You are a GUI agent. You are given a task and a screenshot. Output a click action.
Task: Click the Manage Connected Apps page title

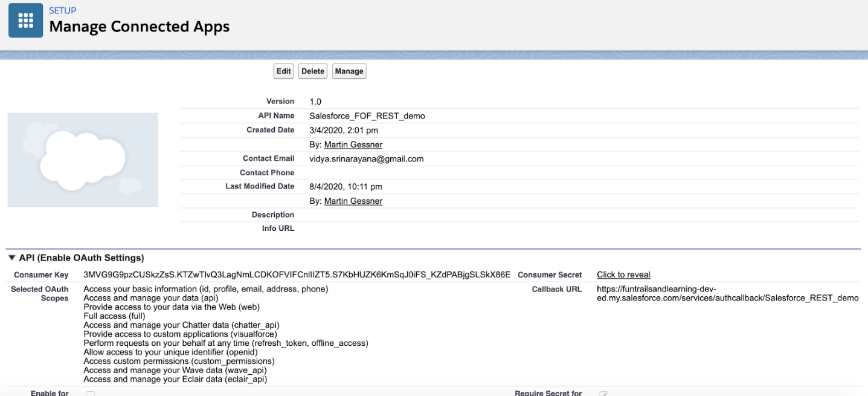[x=139, y=27]
